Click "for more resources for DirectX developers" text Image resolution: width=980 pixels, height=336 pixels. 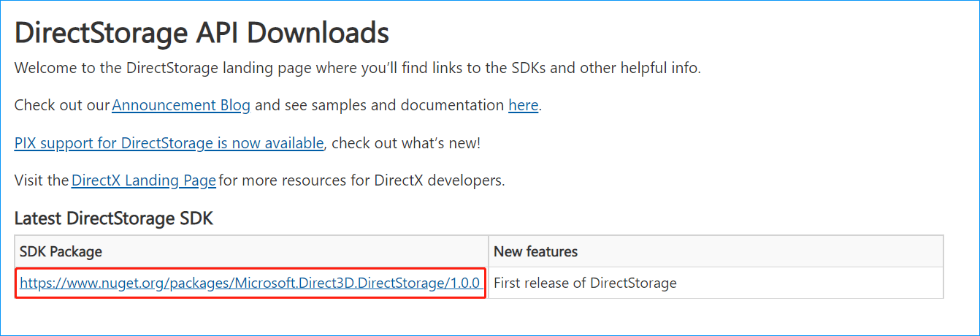point(361,180)
